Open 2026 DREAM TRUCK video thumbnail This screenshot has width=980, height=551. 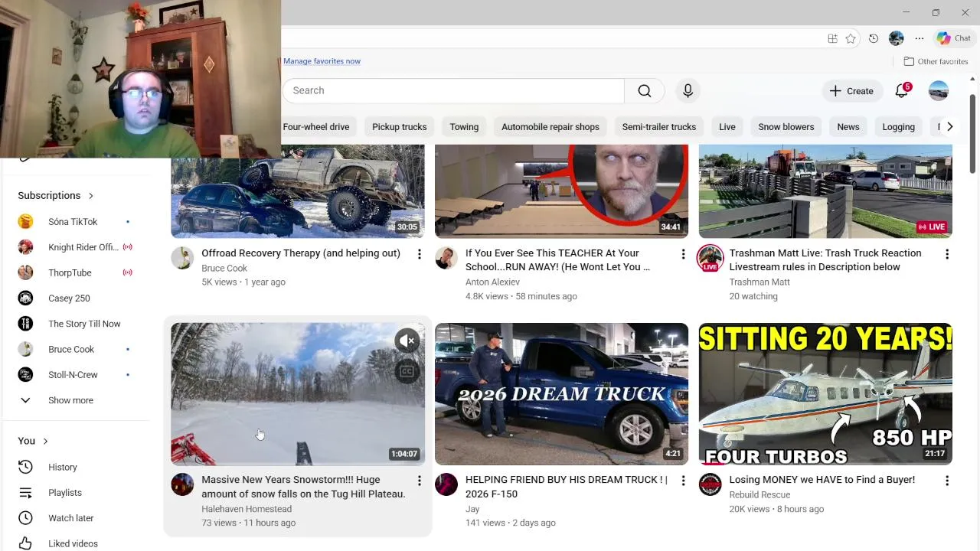click(561, 393)
